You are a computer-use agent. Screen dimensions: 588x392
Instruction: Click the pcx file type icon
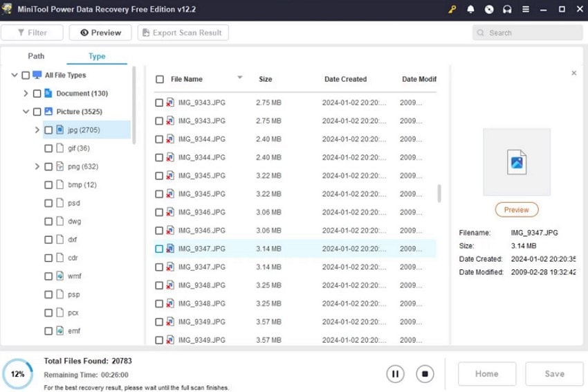click(x=59, y=312)
